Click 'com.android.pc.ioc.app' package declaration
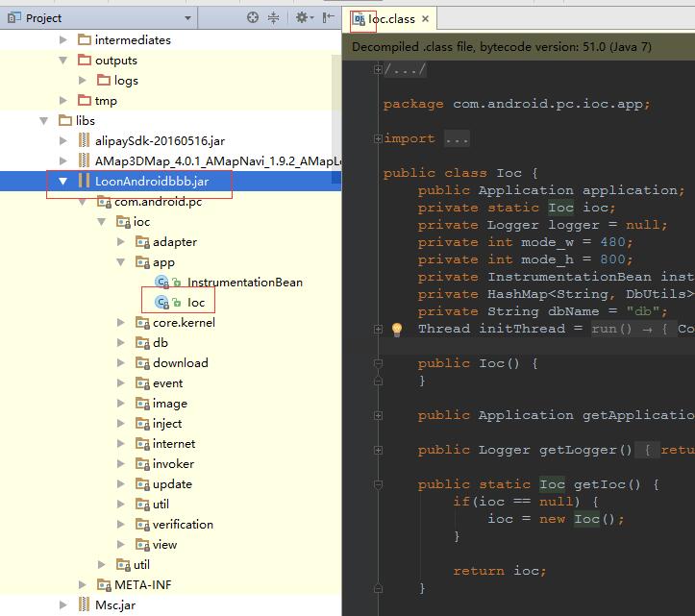 547,104
